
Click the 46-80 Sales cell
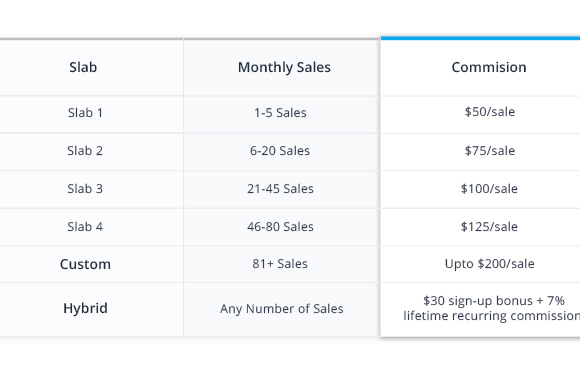click(x=280, y=226)
